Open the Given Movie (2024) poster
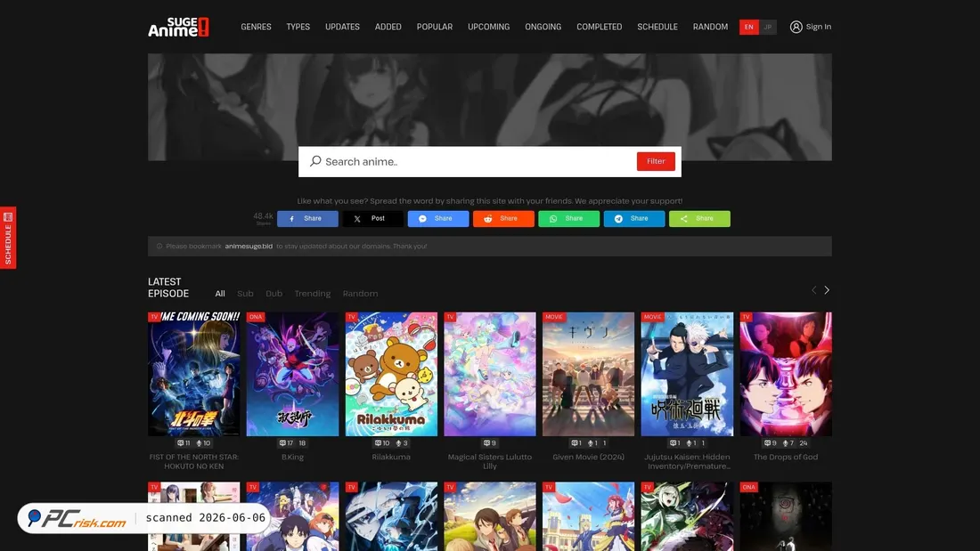This screenshot has width=980, height=551. (588, 374)
